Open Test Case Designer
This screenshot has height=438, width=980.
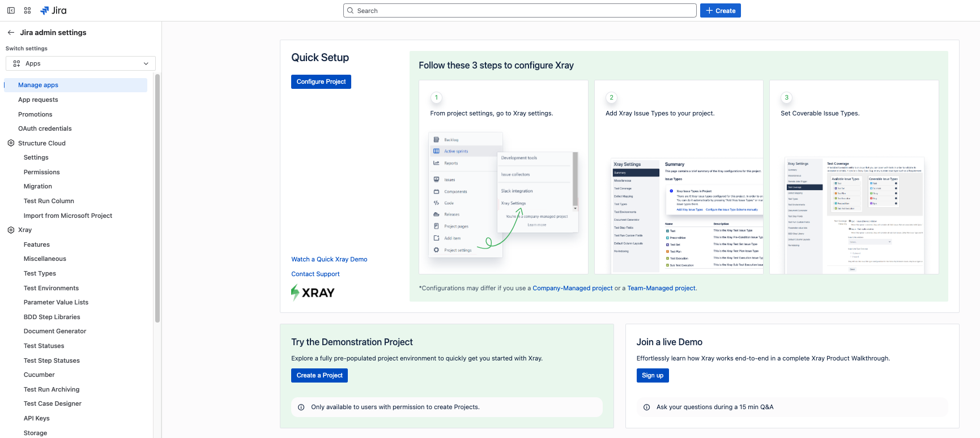[x=53, y=403]
